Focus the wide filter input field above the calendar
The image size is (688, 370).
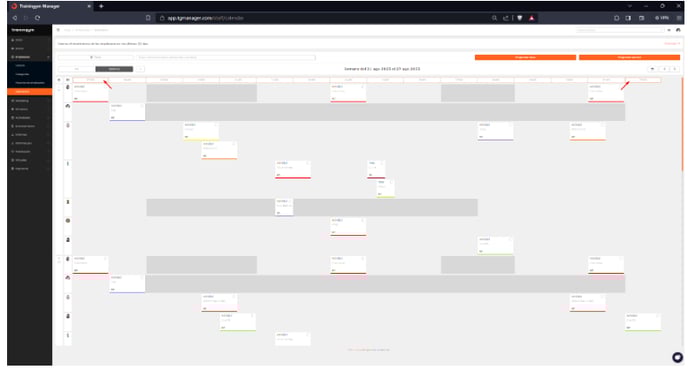tap(226, 57)
